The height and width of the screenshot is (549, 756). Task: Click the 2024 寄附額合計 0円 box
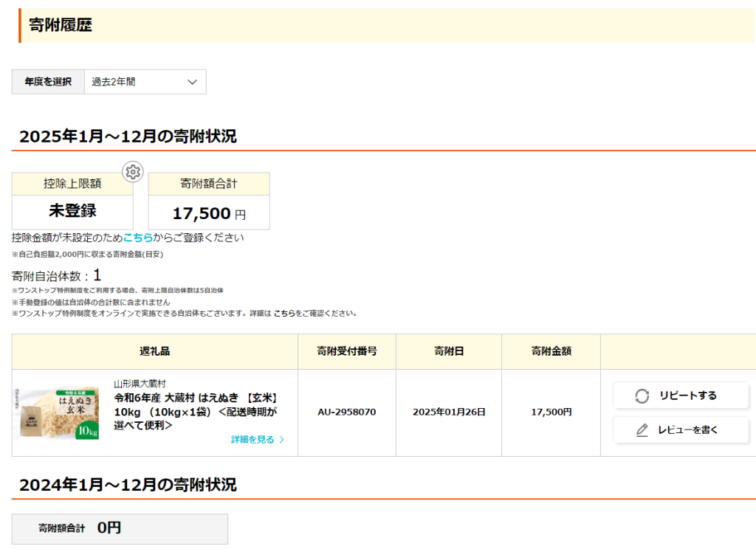click(119, 528)
